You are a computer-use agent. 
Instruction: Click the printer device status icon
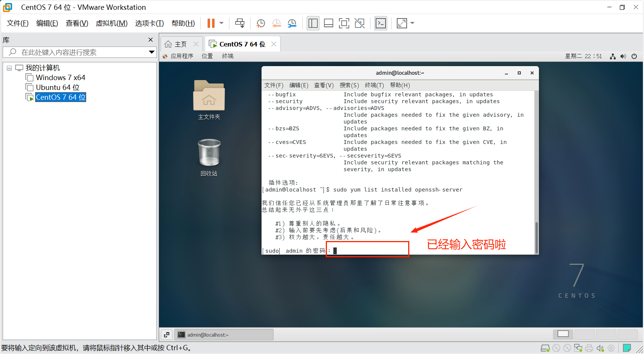pyautogui.click(x=589, y=348)
